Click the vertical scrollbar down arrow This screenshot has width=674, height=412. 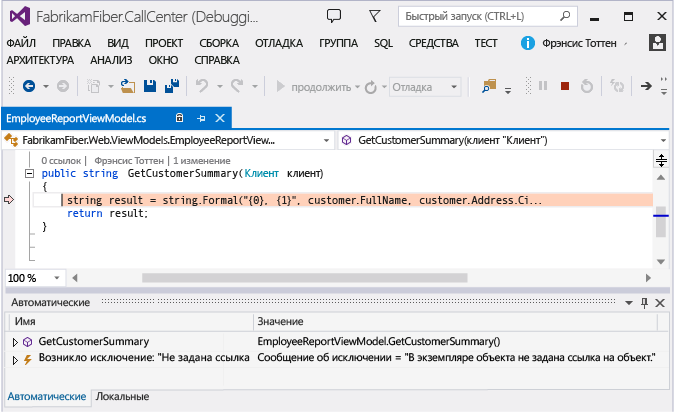661,261
